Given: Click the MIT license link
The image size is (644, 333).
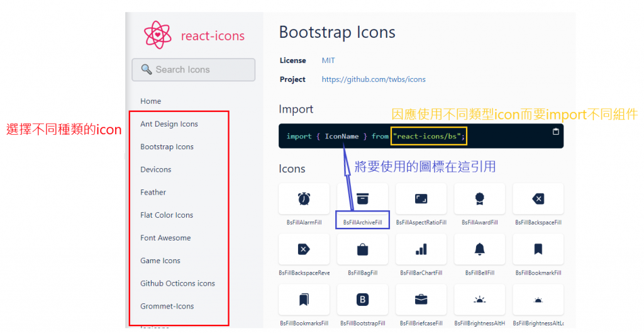Looking at the screenshot, I should (x=328, y=60).
